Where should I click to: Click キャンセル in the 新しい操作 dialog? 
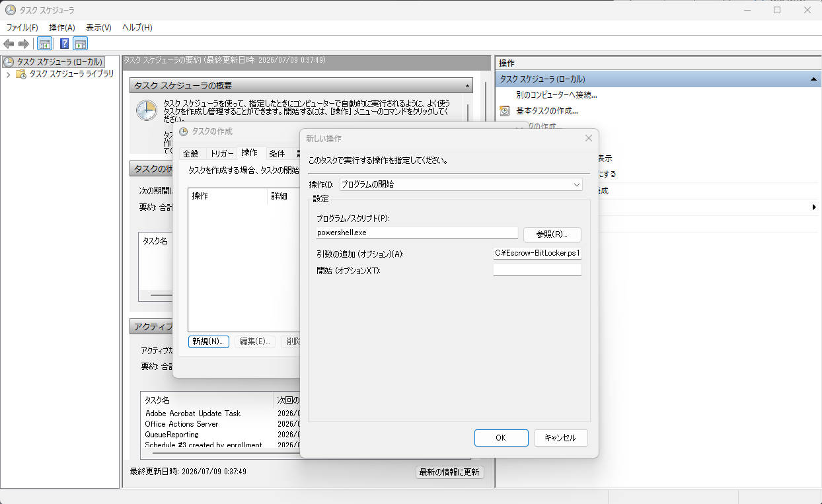pyautogui.click(x=560, y=438)
